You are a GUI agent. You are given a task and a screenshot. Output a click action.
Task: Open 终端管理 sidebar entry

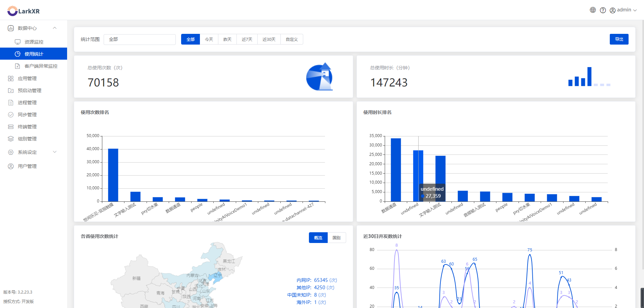point(27,127)
